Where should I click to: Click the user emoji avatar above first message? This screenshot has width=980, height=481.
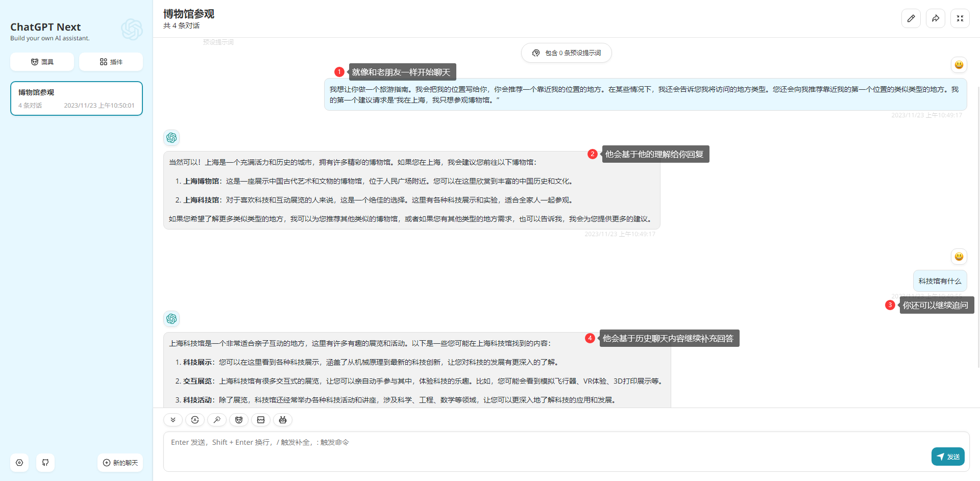pyautogui.click(x=959, y=65)
